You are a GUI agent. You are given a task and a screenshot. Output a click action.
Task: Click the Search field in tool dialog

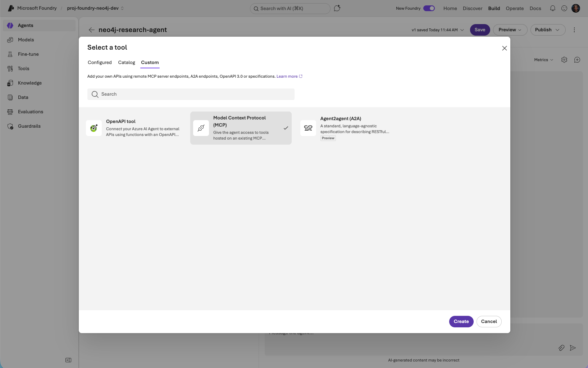[191, 94]
